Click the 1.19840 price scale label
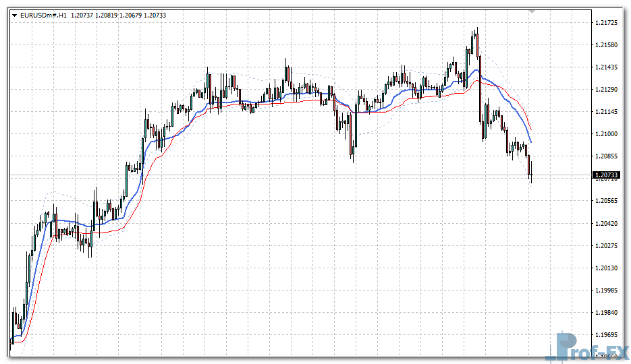 [x=607, y=312]
